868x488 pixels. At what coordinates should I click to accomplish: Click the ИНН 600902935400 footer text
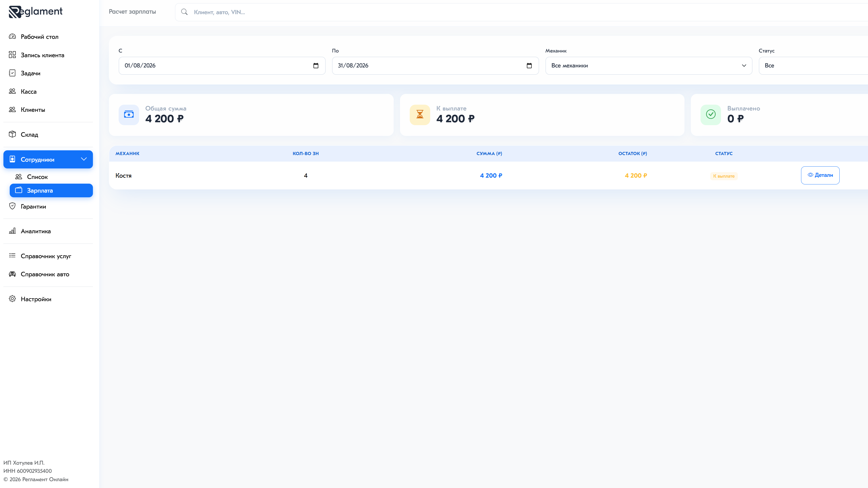pos(28,471)
